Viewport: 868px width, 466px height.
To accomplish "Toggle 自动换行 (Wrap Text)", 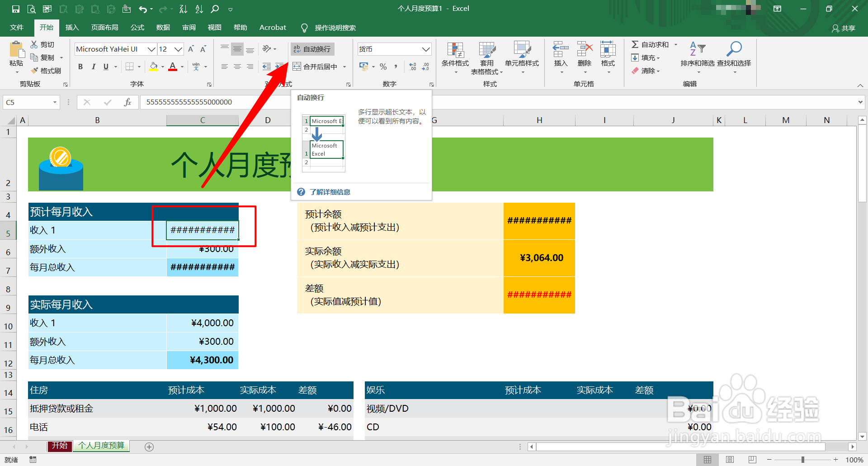I will click(312, 49).
